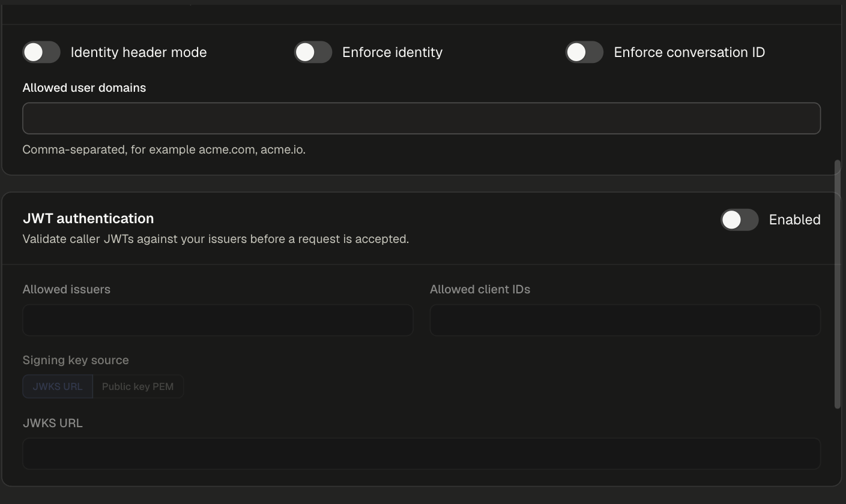The image size is (846, 504).
Task: Click the Allowed user domains label
Action: point(84,88)
